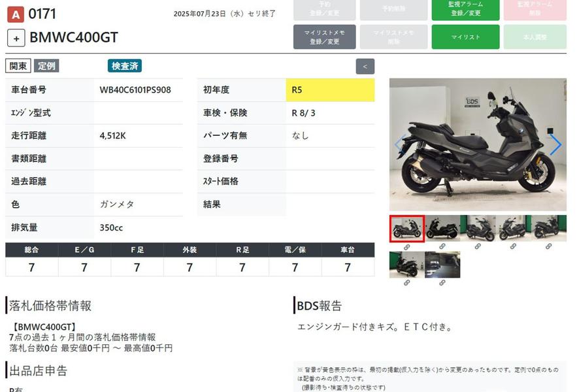Show previous photo with left arrow
This screenshot has width=577, height=392.
400,144
